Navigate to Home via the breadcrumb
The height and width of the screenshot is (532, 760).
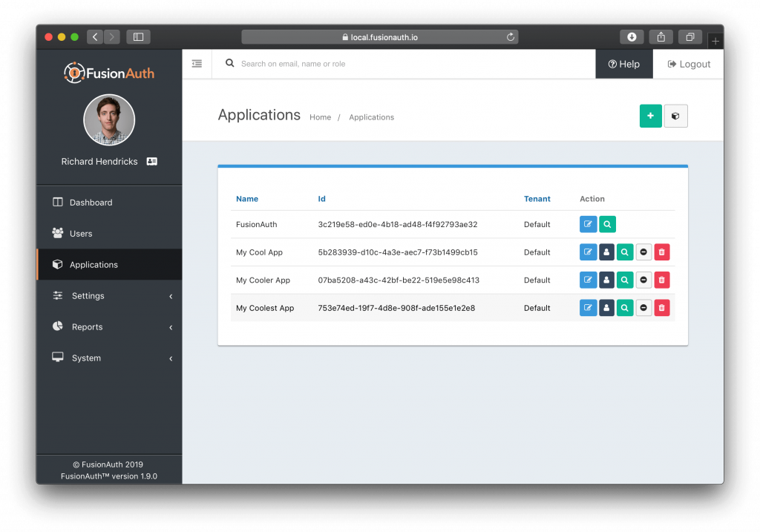(320, 117)
